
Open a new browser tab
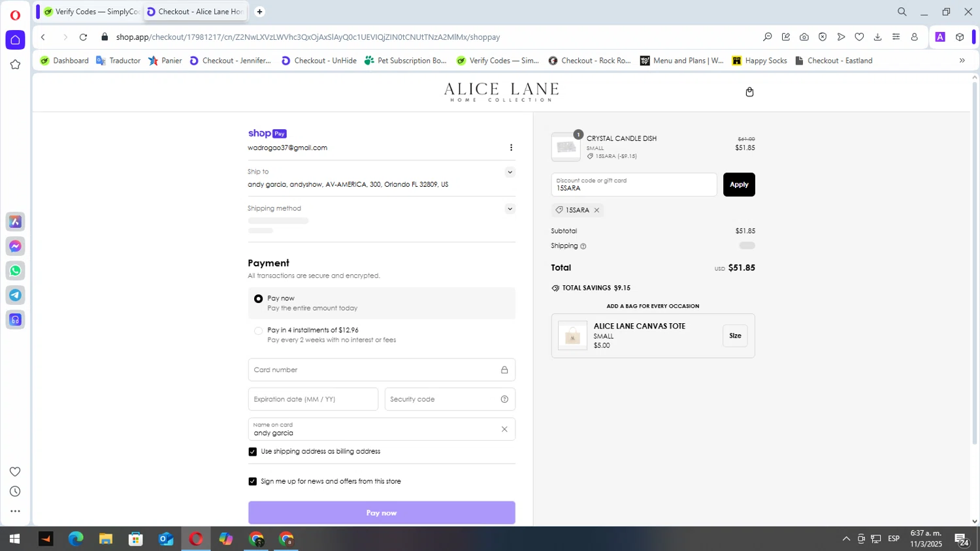pyautogui.click(x=259, y=12)
